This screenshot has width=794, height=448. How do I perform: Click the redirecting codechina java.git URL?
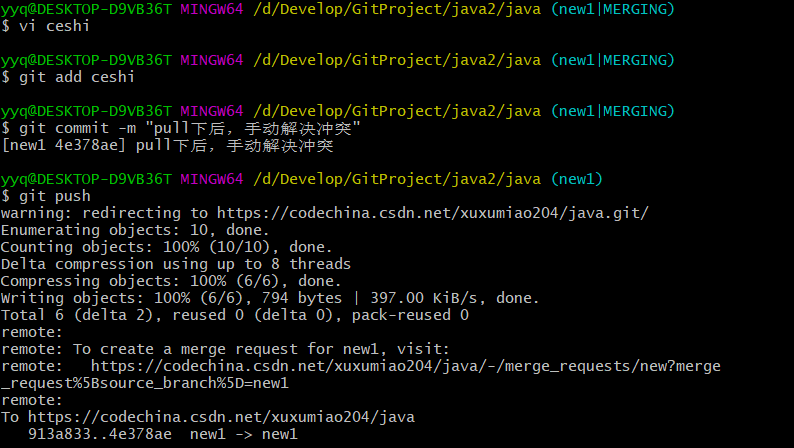pos(432,213)
